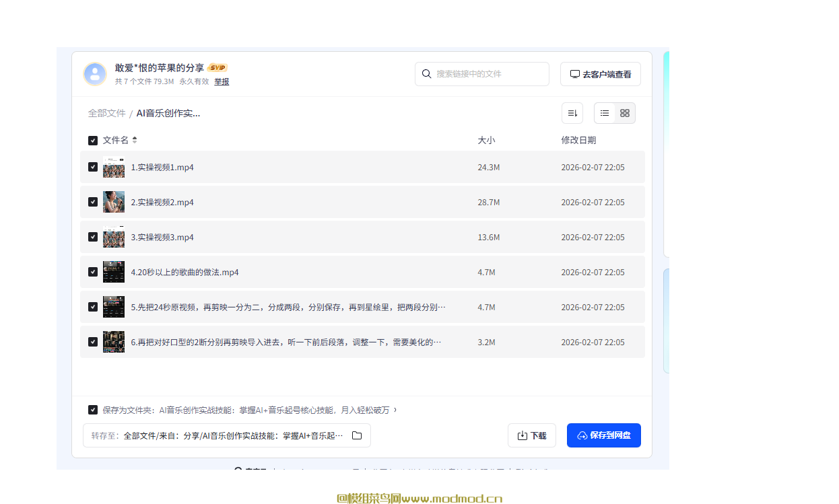Viewport: 839px width, 504px height.
Task: Click the 举报 report link
Action: [222, 81]
